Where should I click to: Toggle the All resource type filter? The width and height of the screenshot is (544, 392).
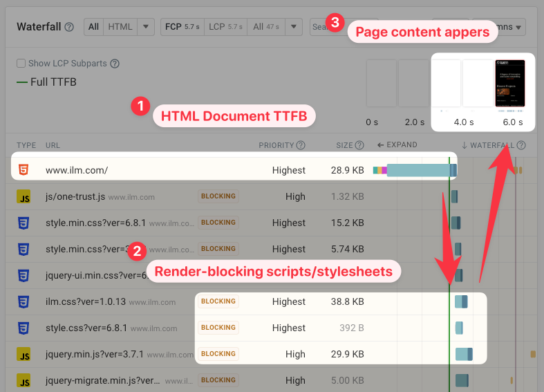click(x=93, y=27)
